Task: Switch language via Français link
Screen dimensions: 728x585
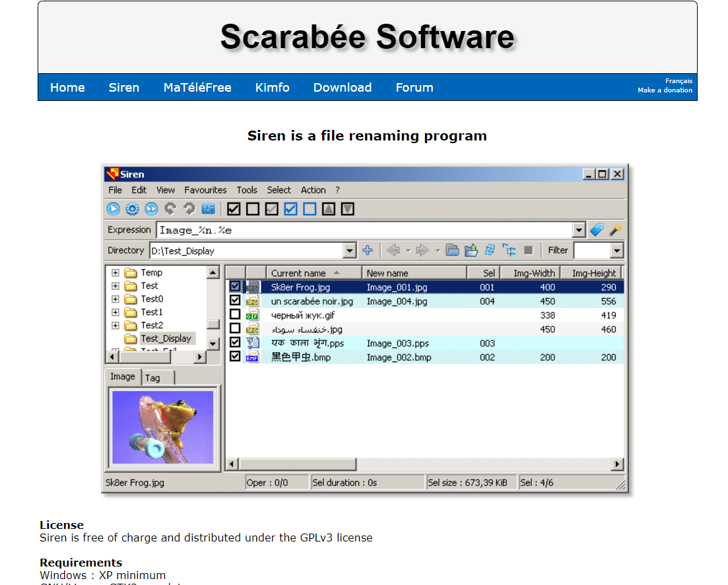Action: tap(678, 80)
